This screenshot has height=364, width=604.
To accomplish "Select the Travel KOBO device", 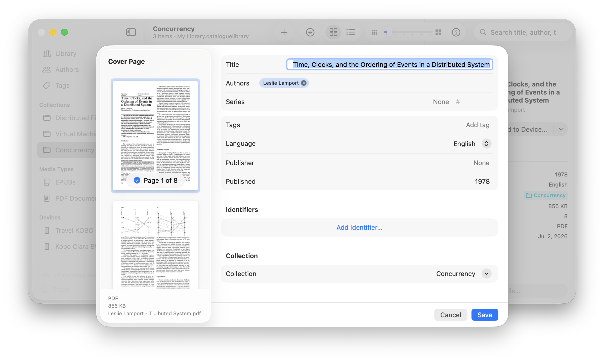I will point(67,231).
